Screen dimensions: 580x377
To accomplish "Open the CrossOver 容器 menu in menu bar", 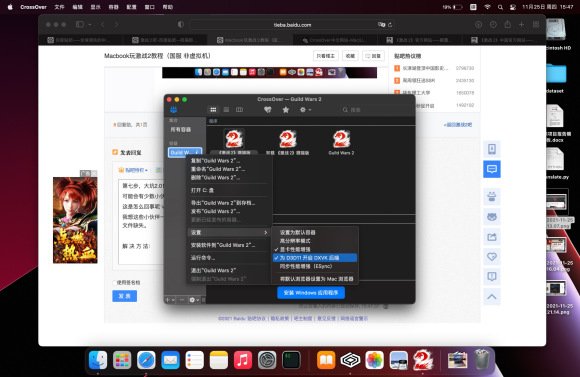I will click(113, 7).
